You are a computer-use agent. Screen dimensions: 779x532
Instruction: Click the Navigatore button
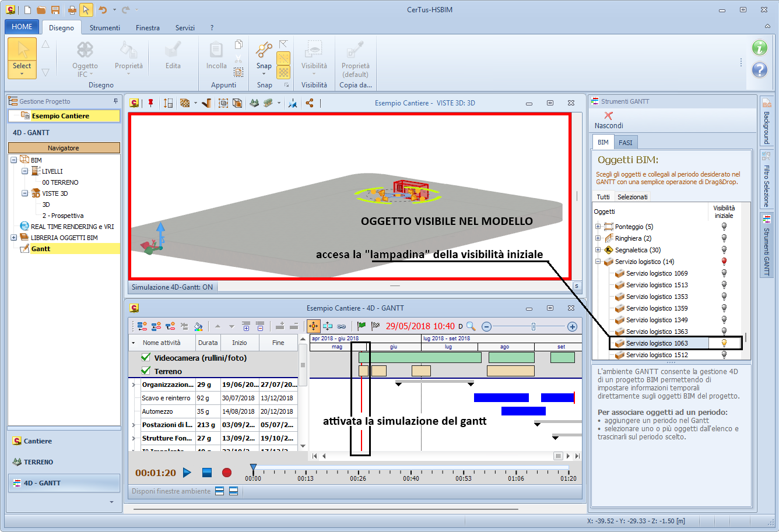point(64,148)
